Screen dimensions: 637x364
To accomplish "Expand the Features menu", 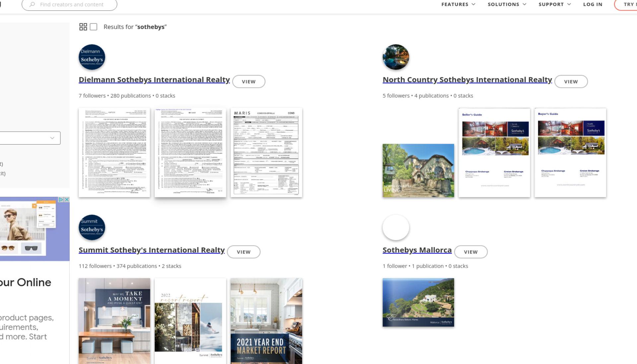I will pos(458,4).
